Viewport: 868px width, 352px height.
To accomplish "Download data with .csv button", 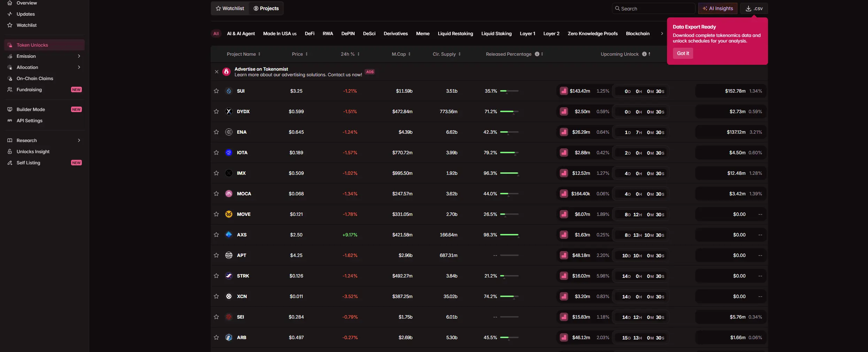I will click(754, 8).
